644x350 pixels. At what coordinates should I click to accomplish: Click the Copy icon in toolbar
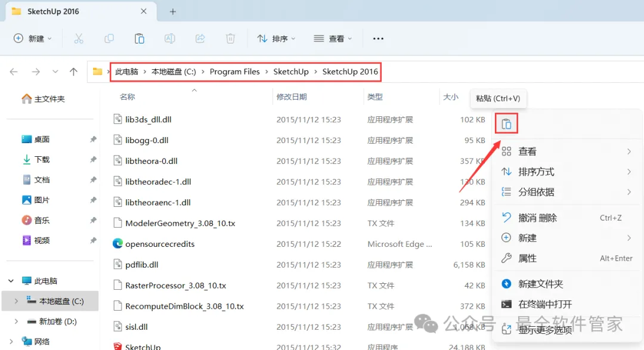click(x=109, y=39)
